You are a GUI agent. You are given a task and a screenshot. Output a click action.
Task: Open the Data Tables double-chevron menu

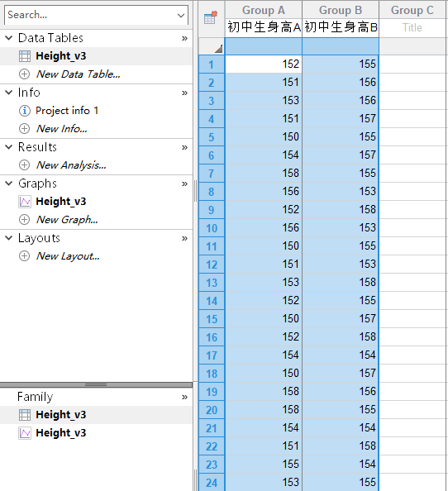[x=184, y=39]
